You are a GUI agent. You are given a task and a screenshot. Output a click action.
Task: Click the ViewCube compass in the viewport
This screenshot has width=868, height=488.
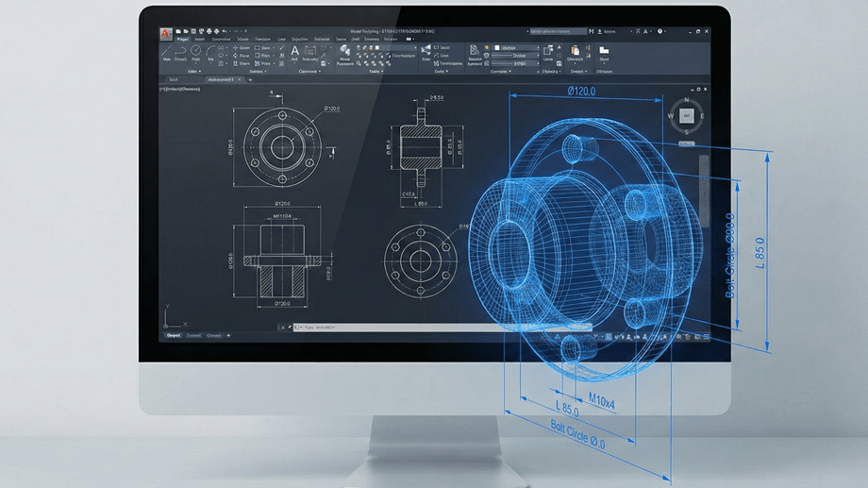[x=687, y=115]
